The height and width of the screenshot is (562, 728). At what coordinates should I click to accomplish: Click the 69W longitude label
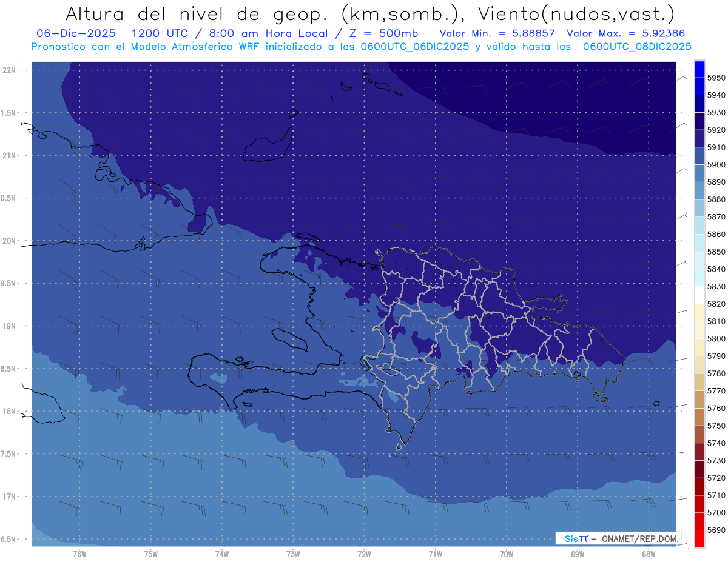pyautogui.click(x=578, y=554)
